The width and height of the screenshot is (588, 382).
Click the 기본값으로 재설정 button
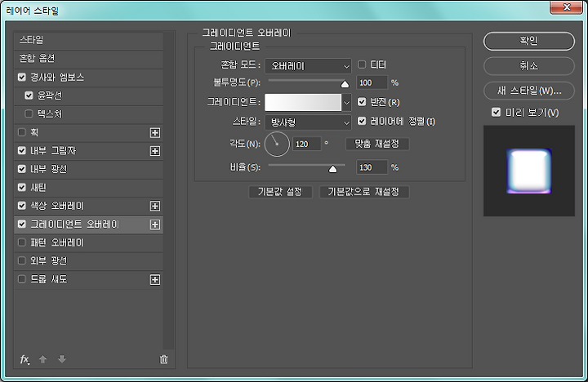[364, 192]
